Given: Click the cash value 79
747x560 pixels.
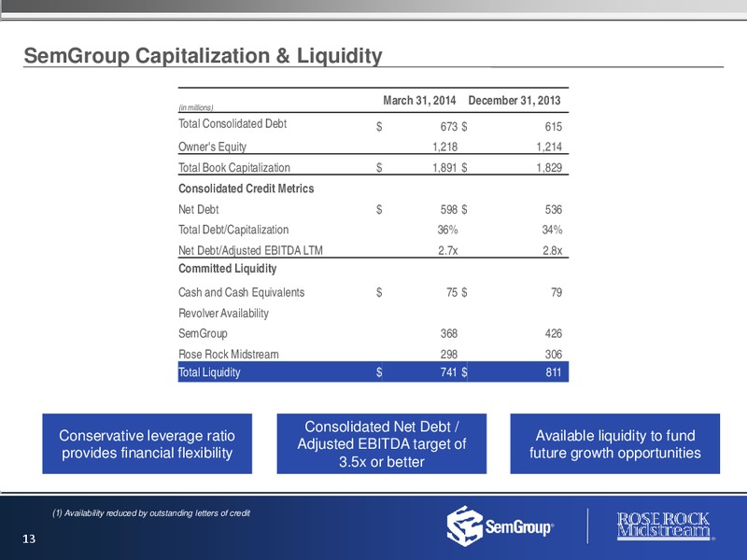Looking at the screenshot, I should click(x=557, y=292).
